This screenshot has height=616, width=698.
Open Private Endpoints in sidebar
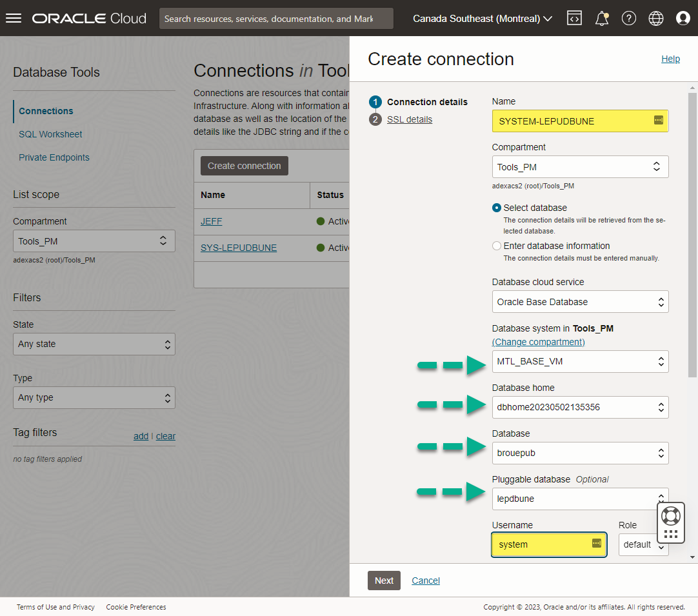(54, 157)
